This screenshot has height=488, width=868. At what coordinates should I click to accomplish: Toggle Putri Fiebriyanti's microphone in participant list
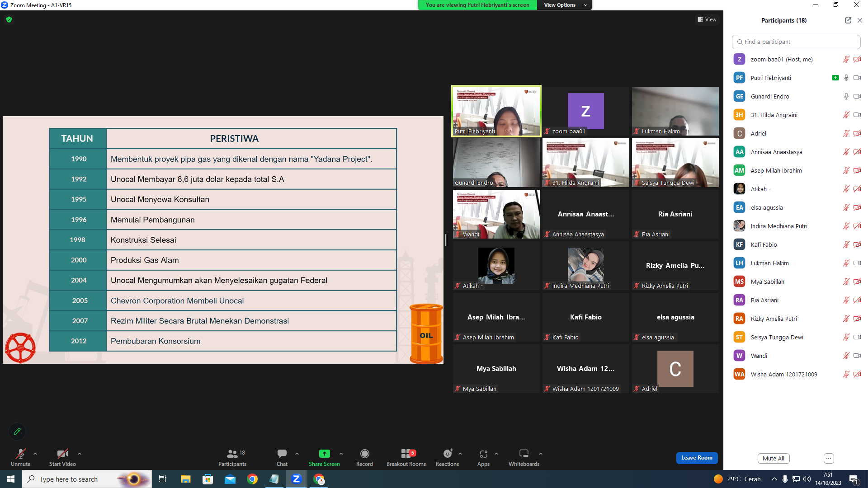point(846,78)
